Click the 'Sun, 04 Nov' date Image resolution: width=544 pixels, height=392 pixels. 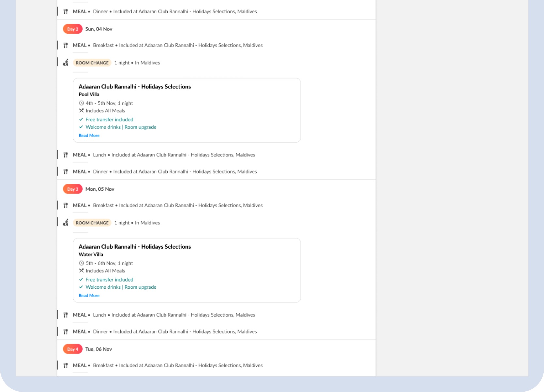(99, 29)
